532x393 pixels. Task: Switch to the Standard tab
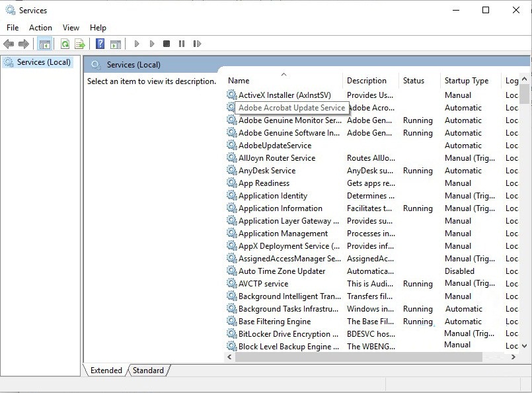pos(149,371)
